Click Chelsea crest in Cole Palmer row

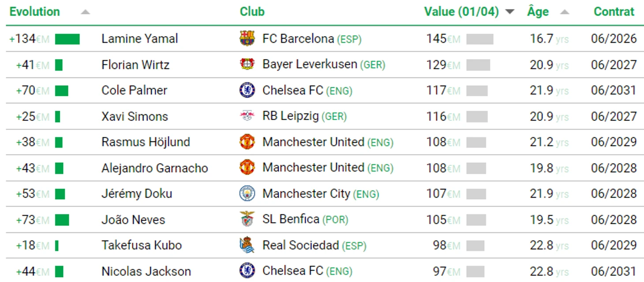tap(247, 90)
